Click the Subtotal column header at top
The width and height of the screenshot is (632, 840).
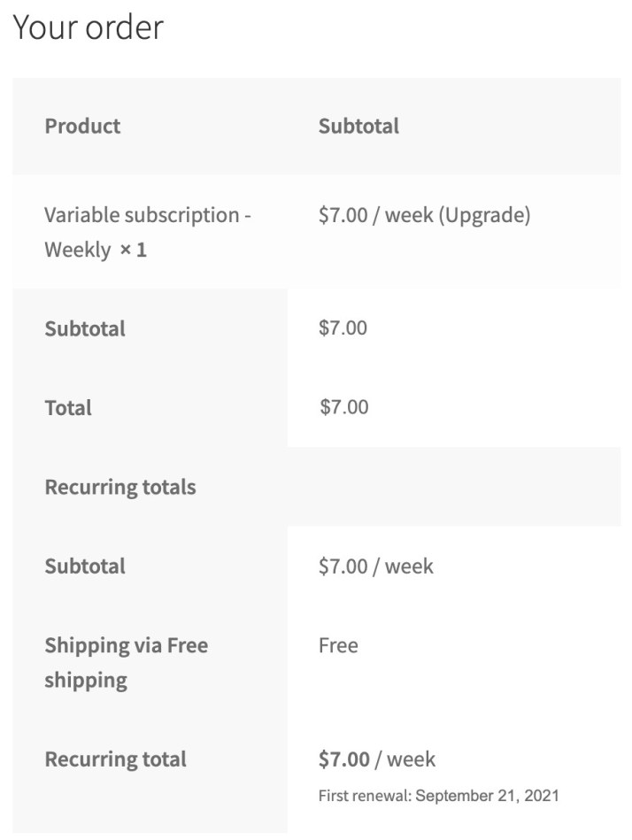tap(358, 126)
